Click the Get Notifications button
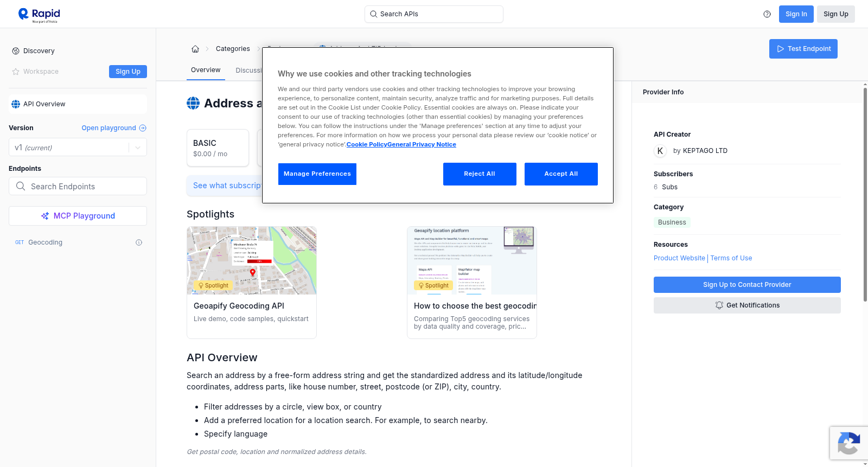Image resolution: width=868 pixels, height=467 pixels. coord(747,305)
